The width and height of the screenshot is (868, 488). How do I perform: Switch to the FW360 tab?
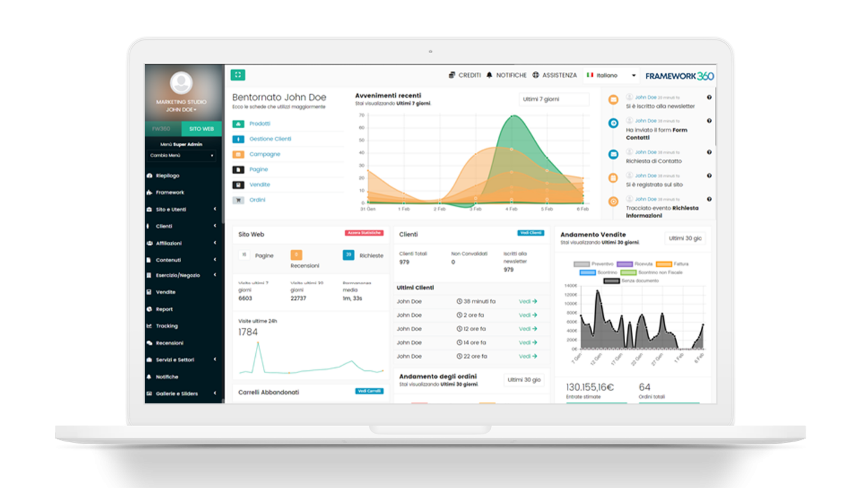click(161, 129)
